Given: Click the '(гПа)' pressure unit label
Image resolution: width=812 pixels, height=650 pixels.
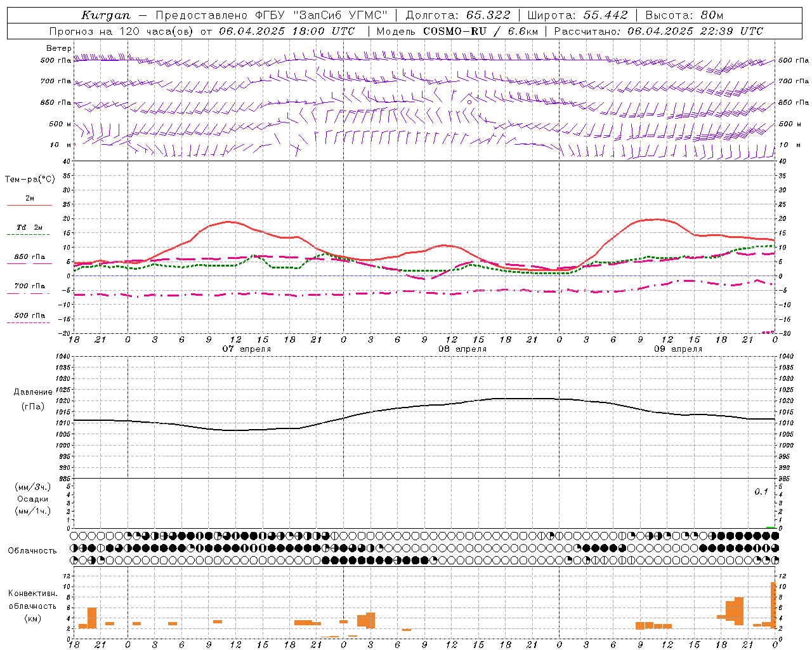Looking at the screenshot, I should tap(33, 407).
